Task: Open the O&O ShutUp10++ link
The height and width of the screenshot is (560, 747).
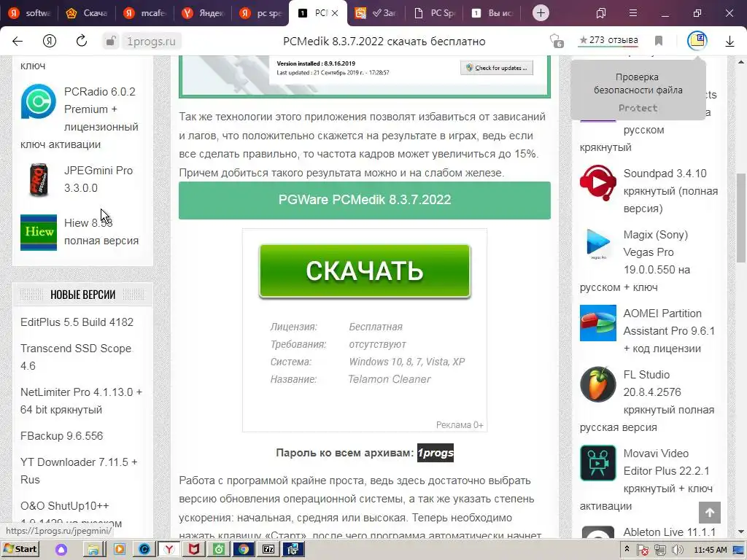Action: tap(65, 506)
